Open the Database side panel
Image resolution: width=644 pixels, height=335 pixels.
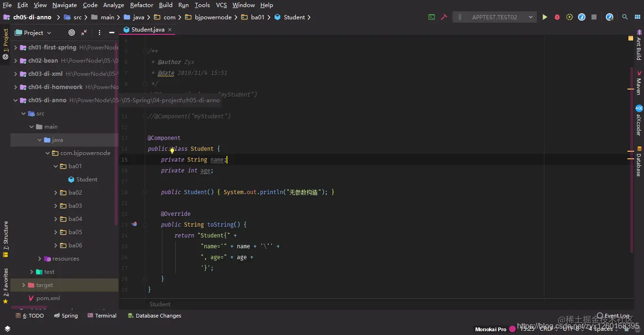639,161
